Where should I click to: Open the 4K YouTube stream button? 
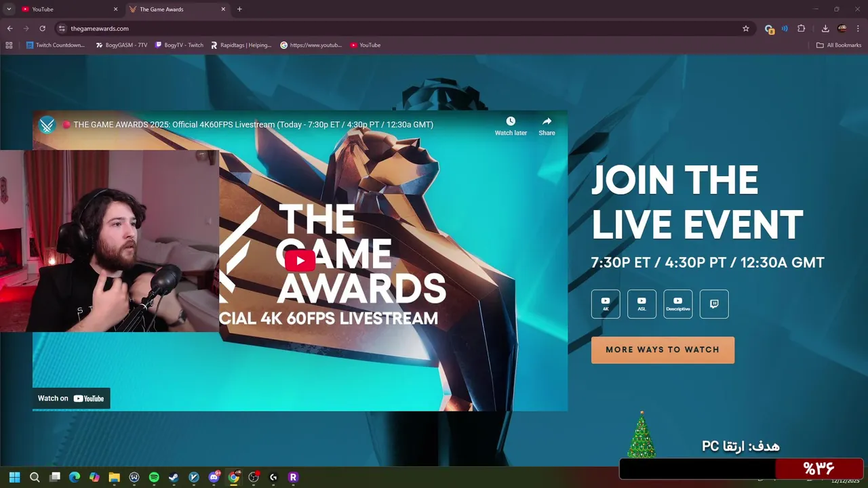pyautogui.click(x=606, y=304)
